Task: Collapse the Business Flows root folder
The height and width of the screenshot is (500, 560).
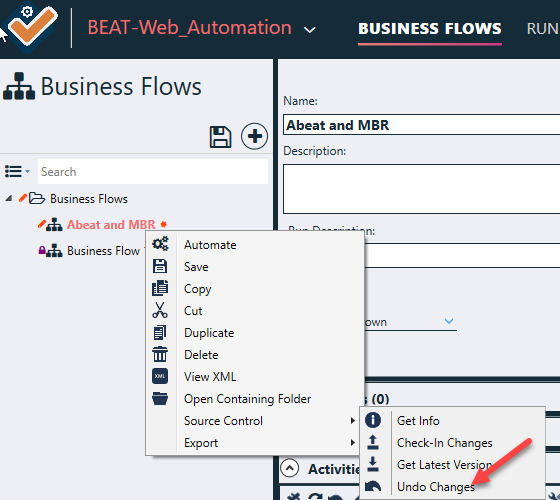Action: click(9, 198)
